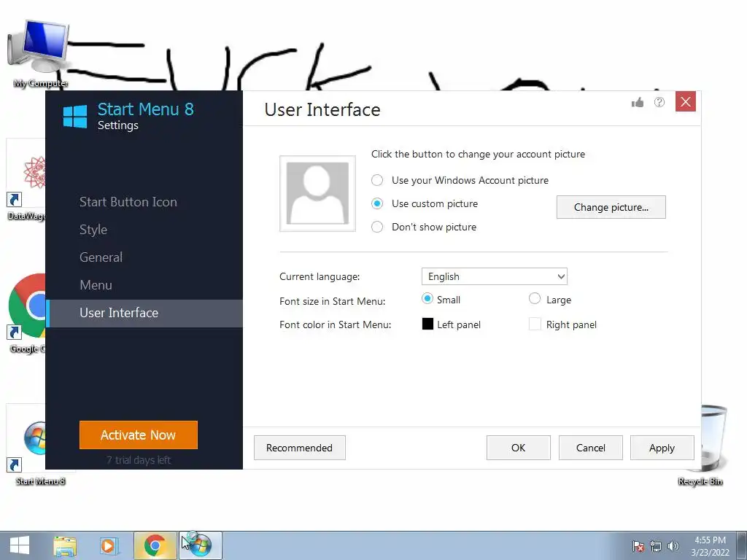Click the Cancel button
747x560 pixels.
click(x=590, y=448)
